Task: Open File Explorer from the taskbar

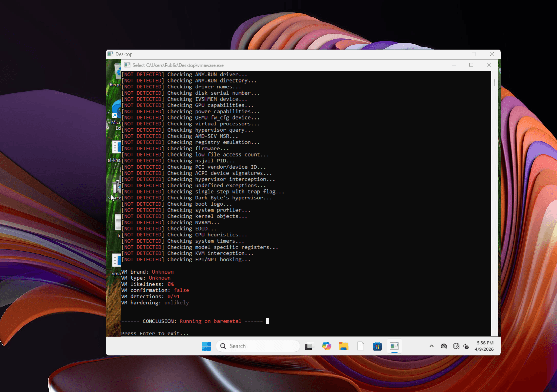Action: 343,346
